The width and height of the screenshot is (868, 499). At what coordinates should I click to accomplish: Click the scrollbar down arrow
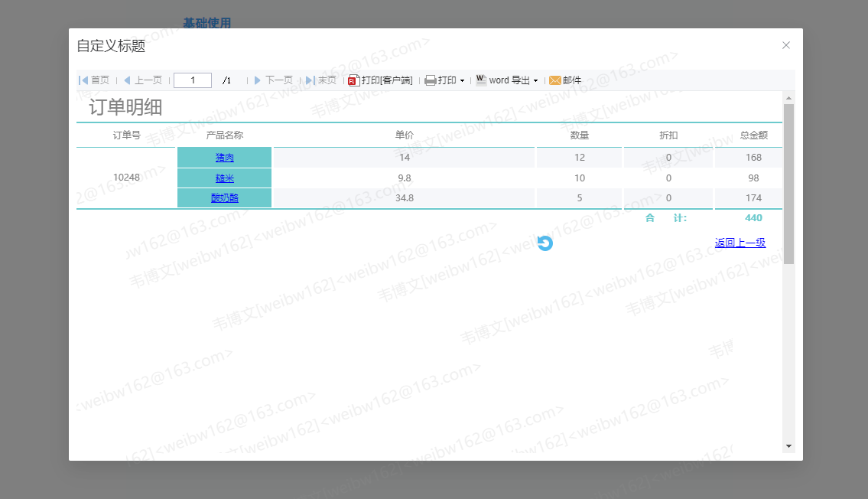tap(788, 446)
